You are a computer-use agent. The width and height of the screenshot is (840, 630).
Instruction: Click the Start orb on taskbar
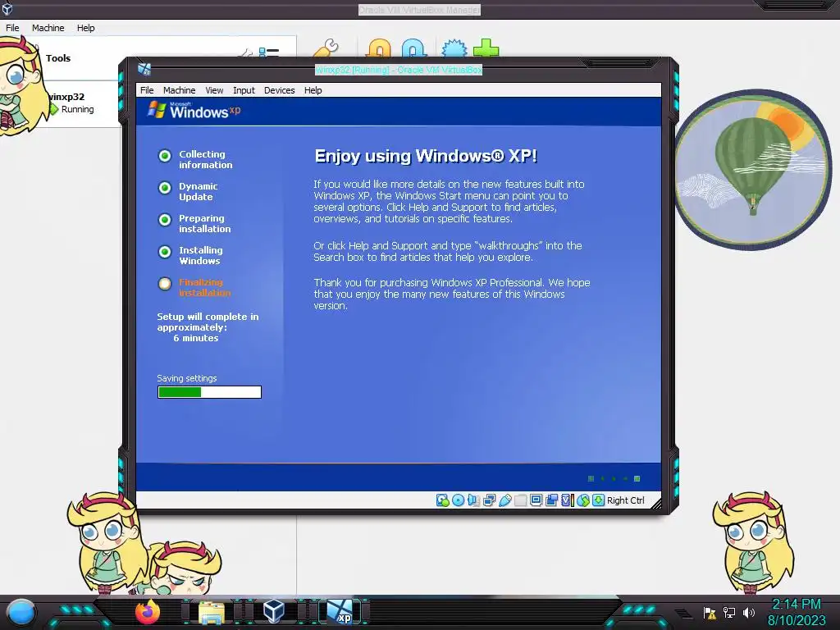pyautogui.click(x=21, y=613)
